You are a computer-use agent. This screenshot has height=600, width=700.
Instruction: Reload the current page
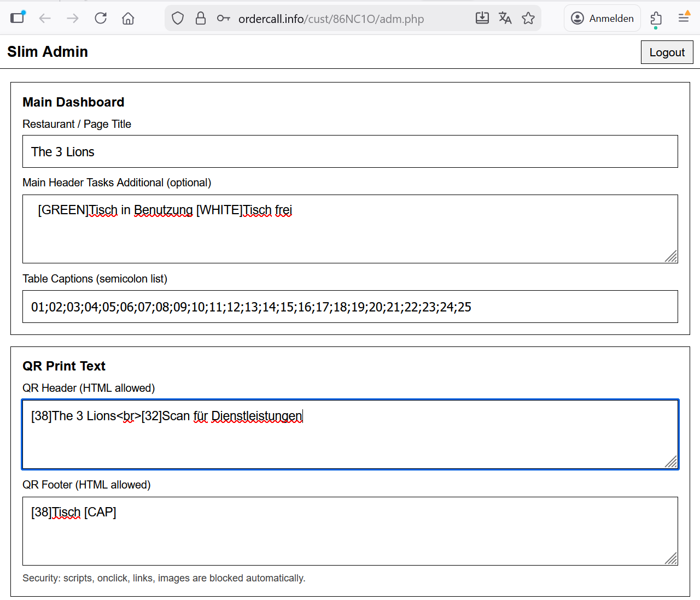pos(101,19)
